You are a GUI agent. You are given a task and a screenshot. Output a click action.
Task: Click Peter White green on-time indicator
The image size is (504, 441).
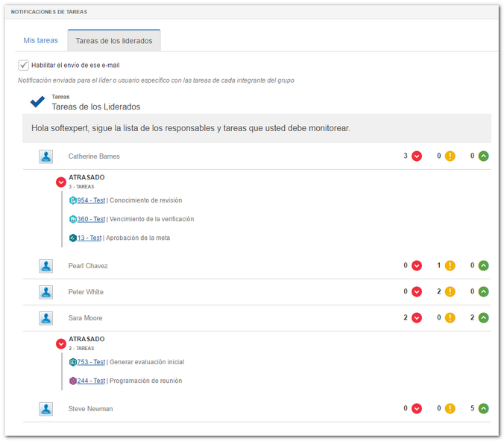(483, 292)
